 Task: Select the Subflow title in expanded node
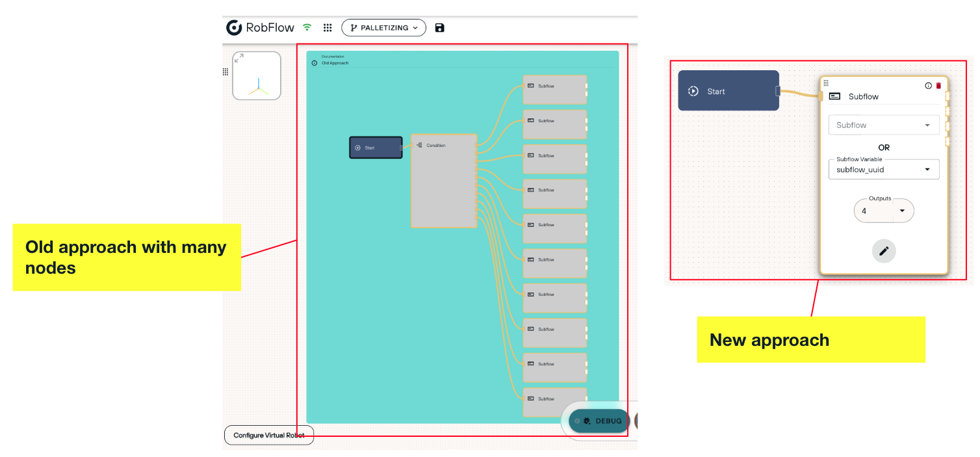(864, 96)
